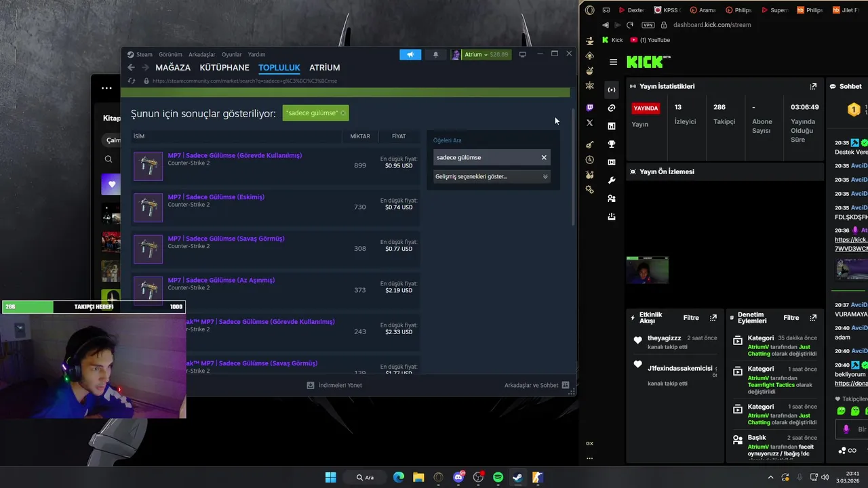Image resolution: width=868 pixels, height=488 pixels.
Task: Open MP7 Sadece Gülümse (Görevde Kullanılmış) listing
Action: (x=235, y=155)
